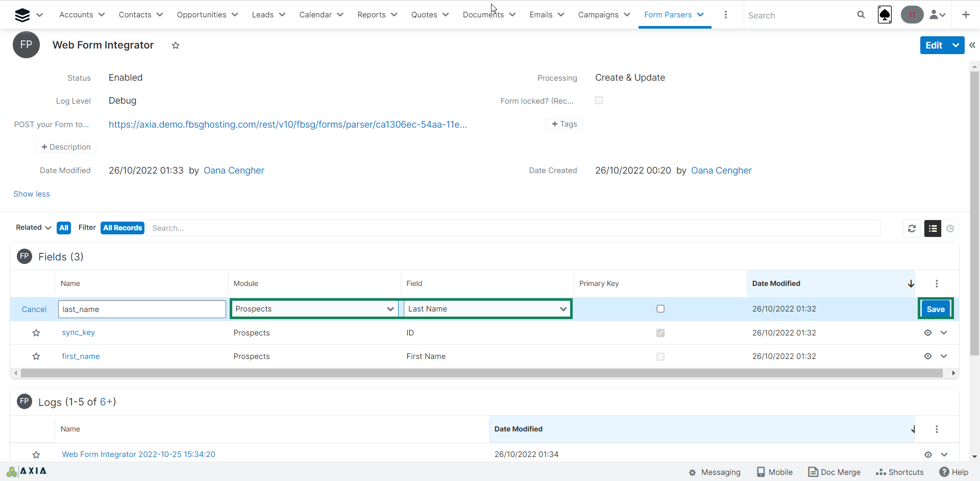Click the favorite star beside Web Form Integrator

click(x=176, y=45)
